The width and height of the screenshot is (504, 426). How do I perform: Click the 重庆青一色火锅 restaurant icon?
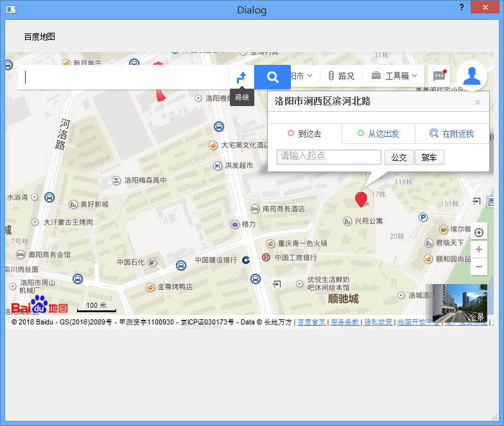[270, 244]
